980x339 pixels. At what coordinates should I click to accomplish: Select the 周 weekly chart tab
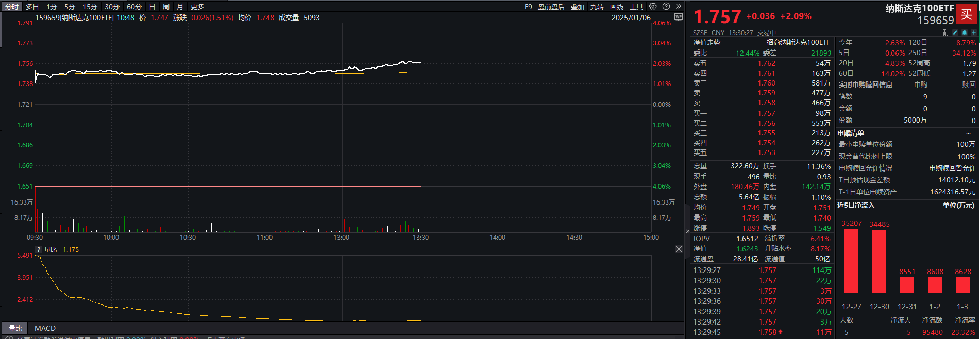click(166, 7)
